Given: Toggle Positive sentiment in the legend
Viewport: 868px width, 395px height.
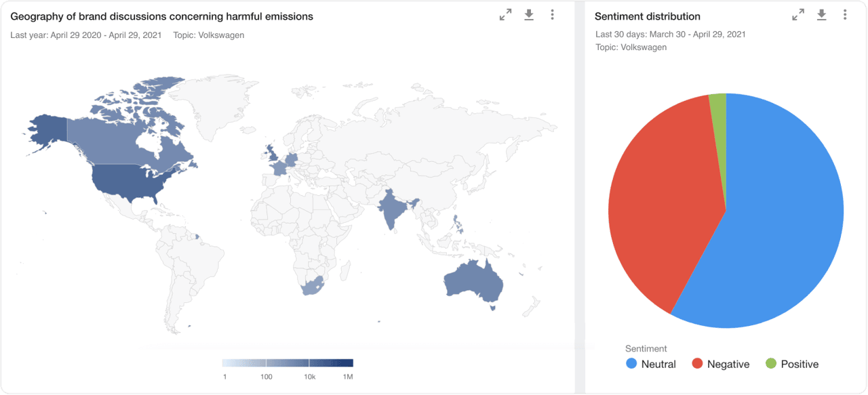Looking at the screenshot, I should click(791, 364).
